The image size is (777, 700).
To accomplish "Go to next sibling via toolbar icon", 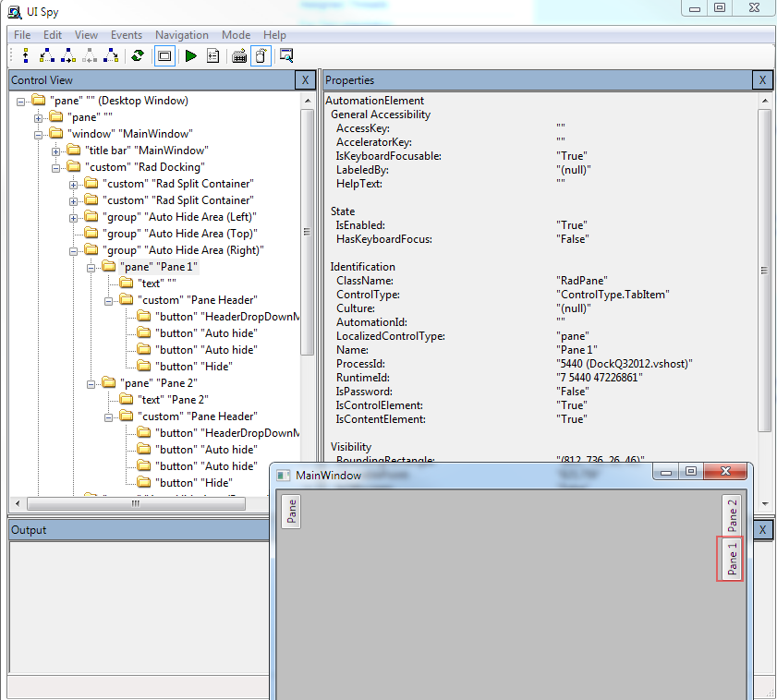I will 68,56.
